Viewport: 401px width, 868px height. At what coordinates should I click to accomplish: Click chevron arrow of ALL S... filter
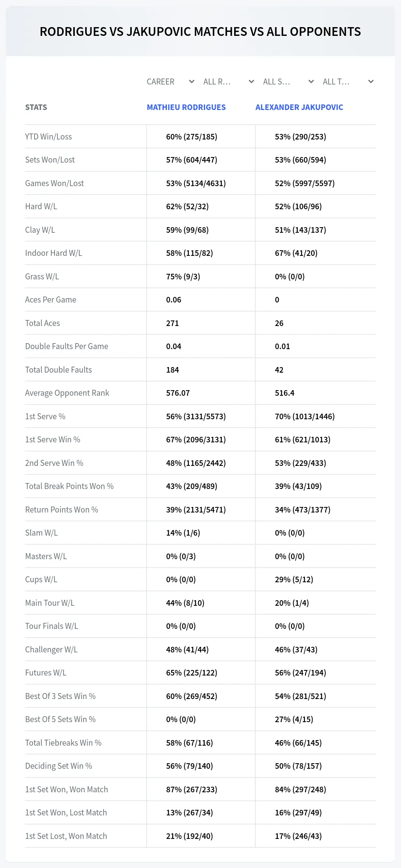(311, 82)
